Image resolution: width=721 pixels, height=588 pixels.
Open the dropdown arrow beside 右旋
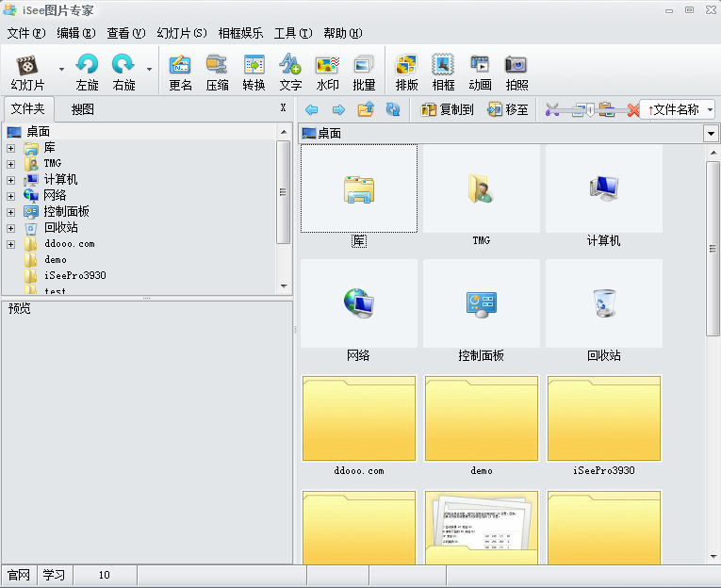coord(150,70)
